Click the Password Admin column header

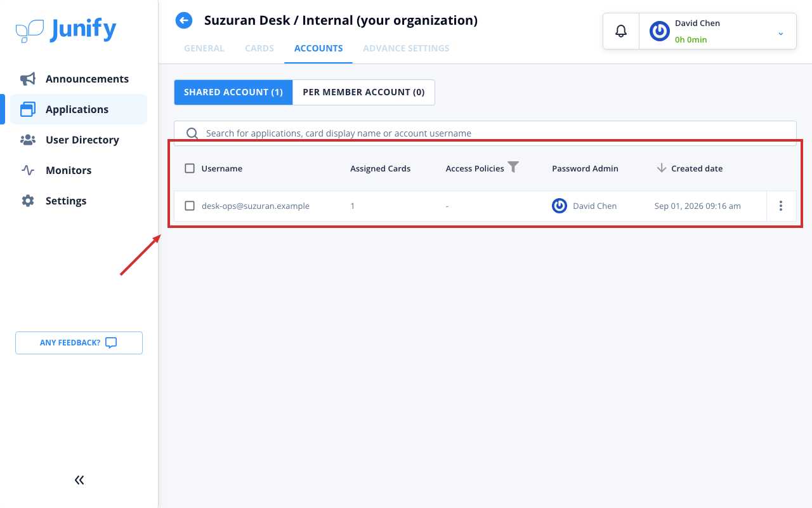click(585, 168)
